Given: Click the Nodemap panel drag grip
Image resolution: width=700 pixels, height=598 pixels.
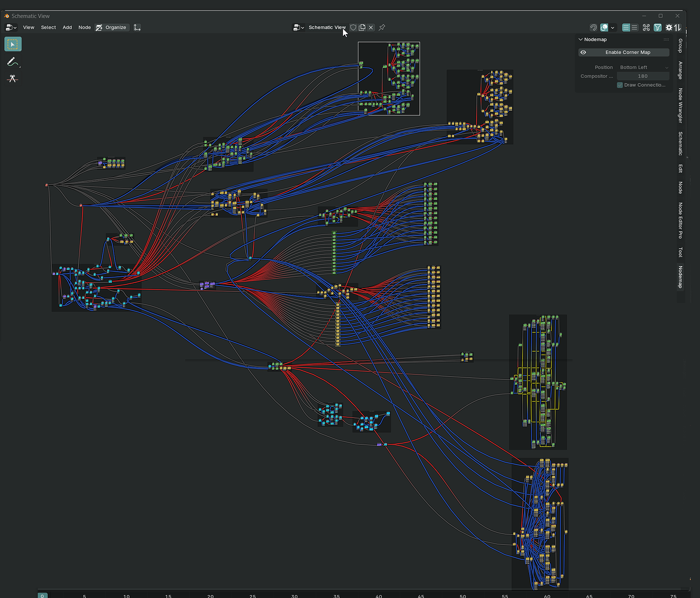Looking at the screenshot, I should tap(666, 39).
